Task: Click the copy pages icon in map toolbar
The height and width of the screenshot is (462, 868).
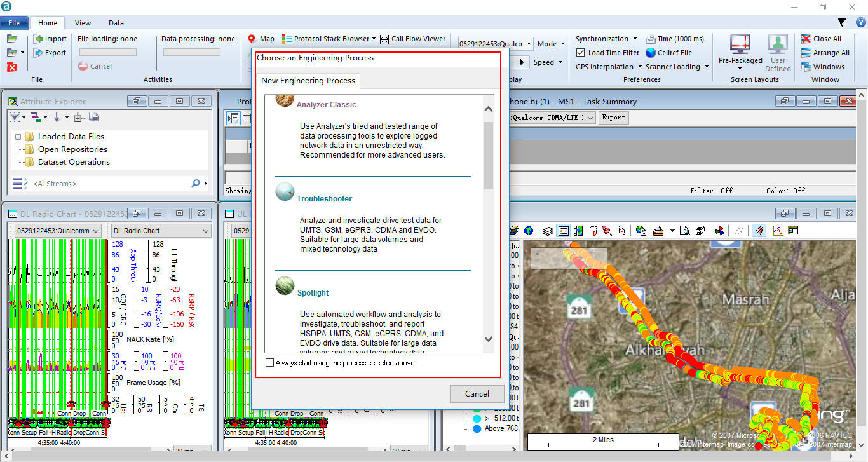Action: click(700, 231)
